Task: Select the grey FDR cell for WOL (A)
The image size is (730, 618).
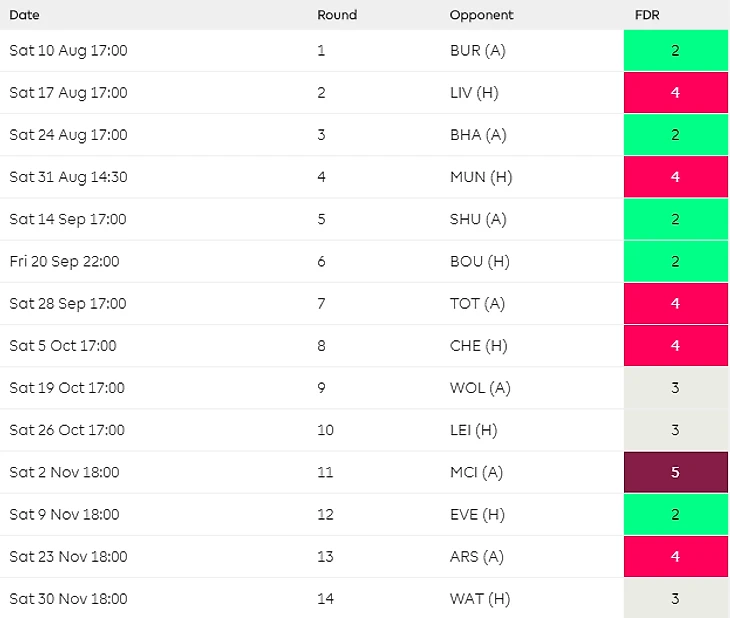Action: tap(675, 388)
